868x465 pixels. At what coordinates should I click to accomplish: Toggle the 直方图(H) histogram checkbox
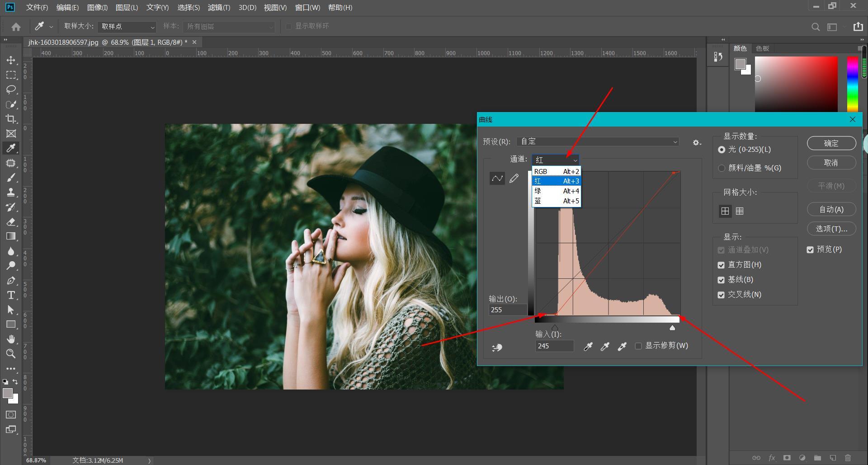(721, 265)
